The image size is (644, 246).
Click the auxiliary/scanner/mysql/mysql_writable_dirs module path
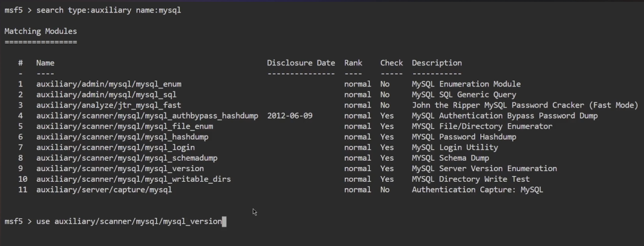point(133,180)
